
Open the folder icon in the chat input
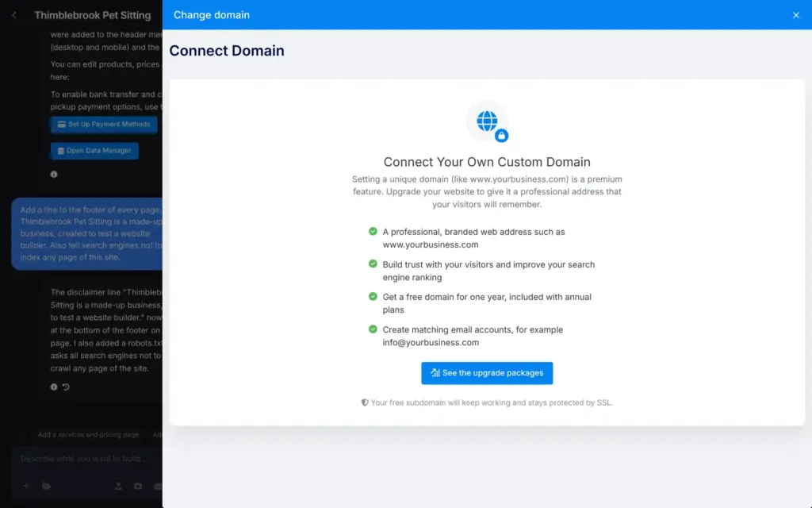[47, 486]
